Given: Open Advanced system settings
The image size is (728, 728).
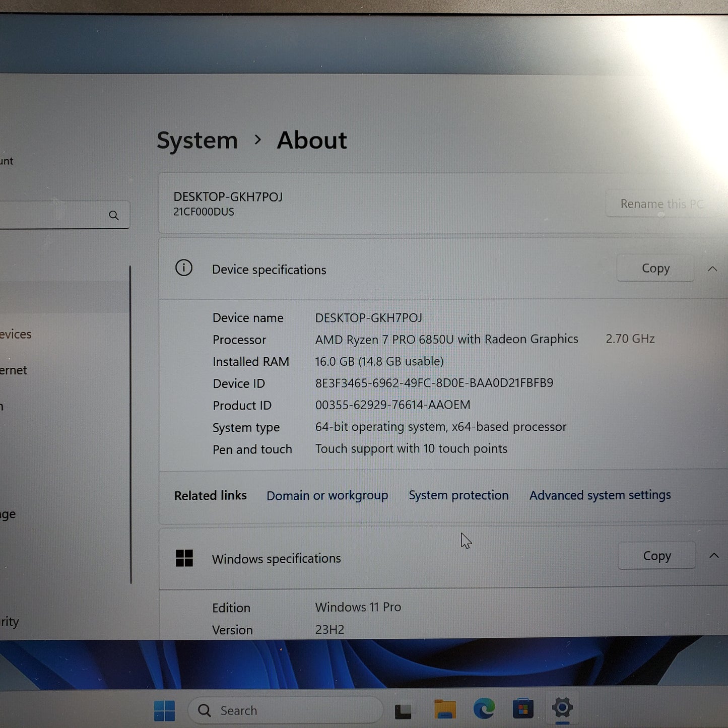Looking at the screenshot, I should pyautogui.click(x=599, y=495).
